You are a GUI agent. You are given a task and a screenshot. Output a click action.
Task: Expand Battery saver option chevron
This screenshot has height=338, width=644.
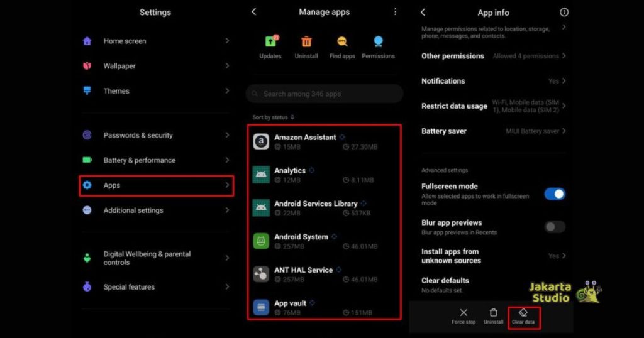(563, 131)
